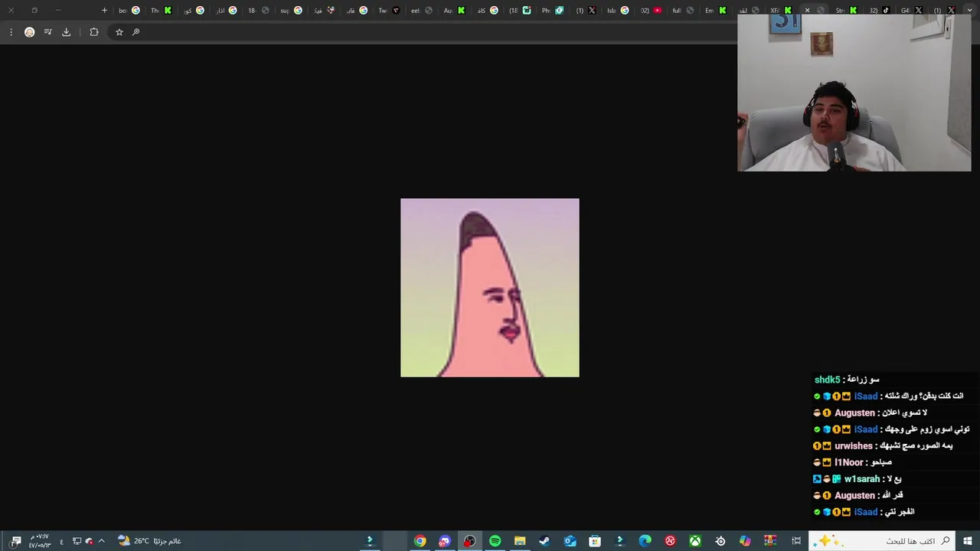Click the chat username l1Noor

point(849,462)
